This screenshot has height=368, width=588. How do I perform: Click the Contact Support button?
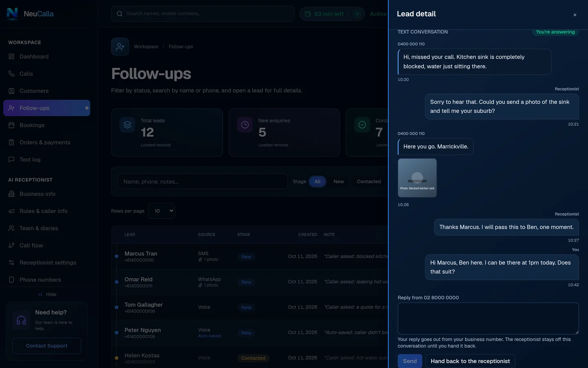pyautogui.click(x=47, y=346)
